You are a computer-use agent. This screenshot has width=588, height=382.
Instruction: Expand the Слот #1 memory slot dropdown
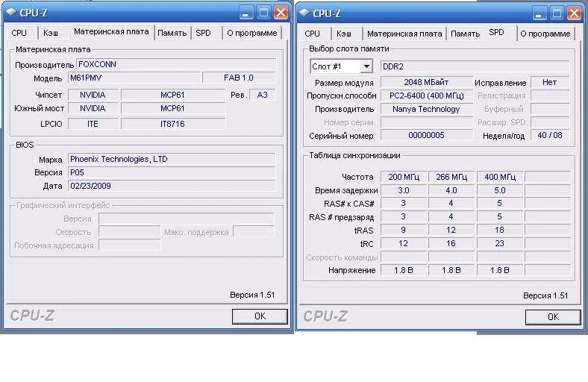[x=366, y=66]
